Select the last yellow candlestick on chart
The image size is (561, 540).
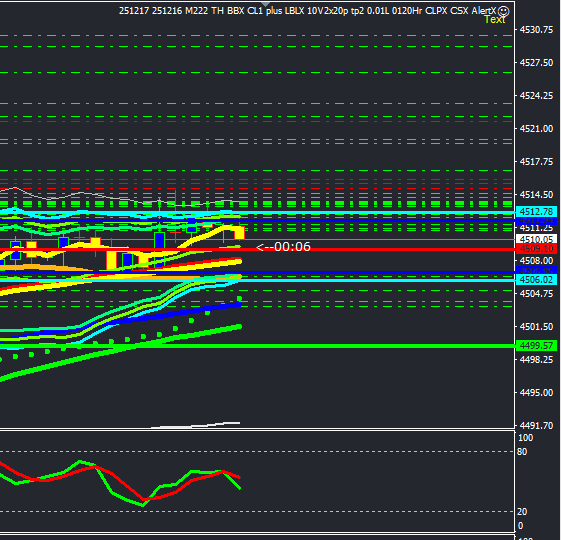tap(239, 233)
